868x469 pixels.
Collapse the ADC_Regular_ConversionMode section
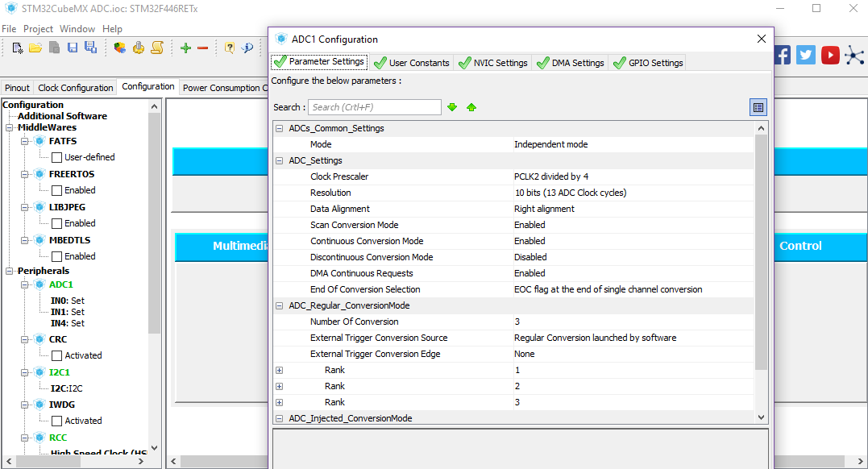pos(280,305)
